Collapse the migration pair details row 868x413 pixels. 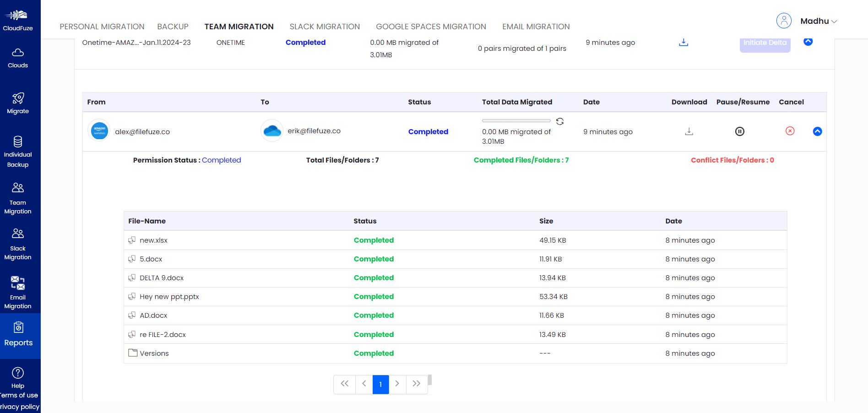[x=817, y=131]
